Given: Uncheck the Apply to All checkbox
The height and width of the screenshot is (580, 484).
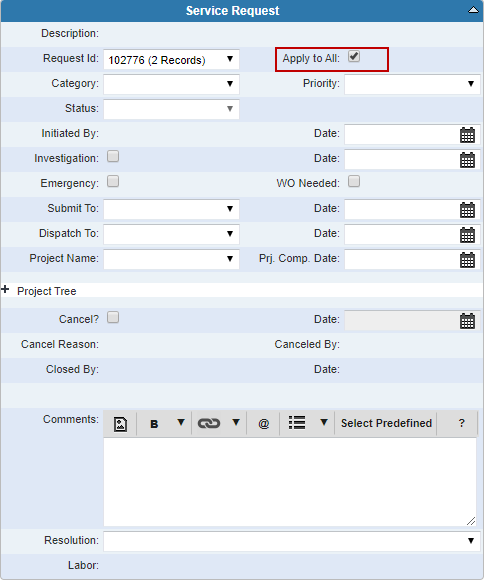Looking at the screenshot, I should (354, 57).
